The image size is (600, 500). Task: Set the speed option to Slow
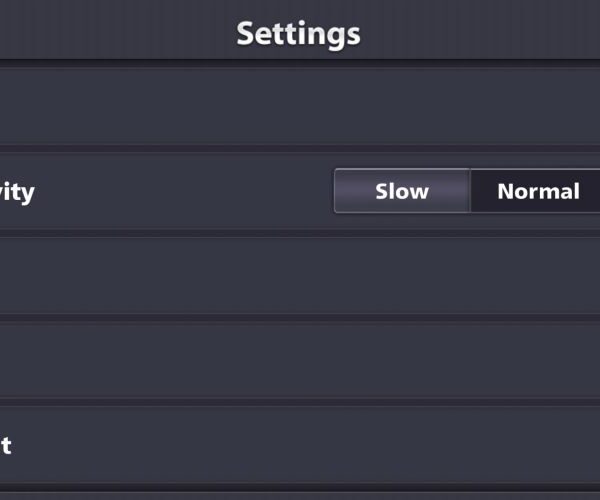click(401, 191)
